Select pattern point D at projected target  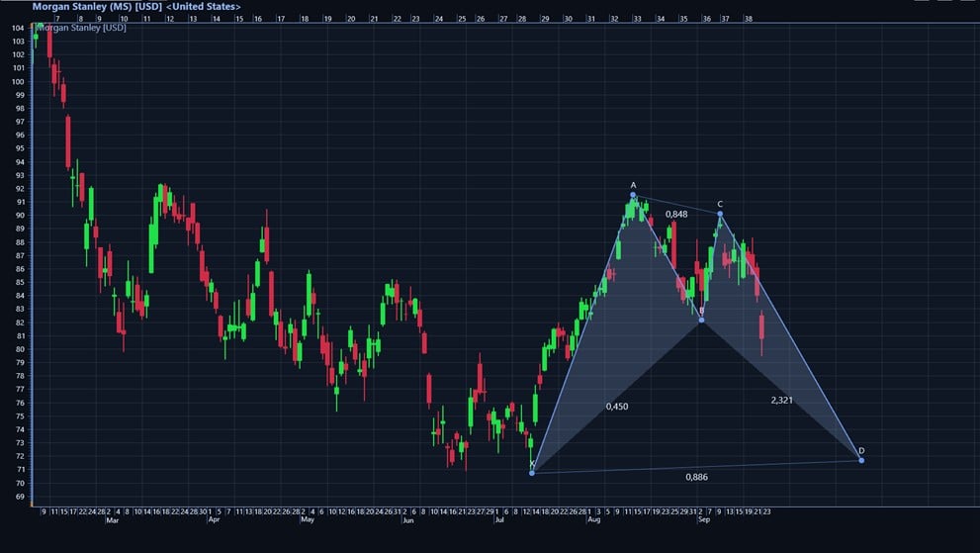coord(861,460)
